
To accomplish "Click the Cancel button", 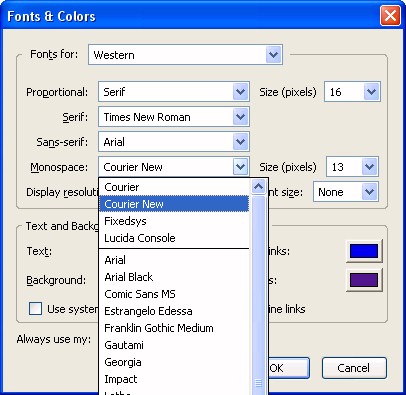I will [x=354, y=368].
